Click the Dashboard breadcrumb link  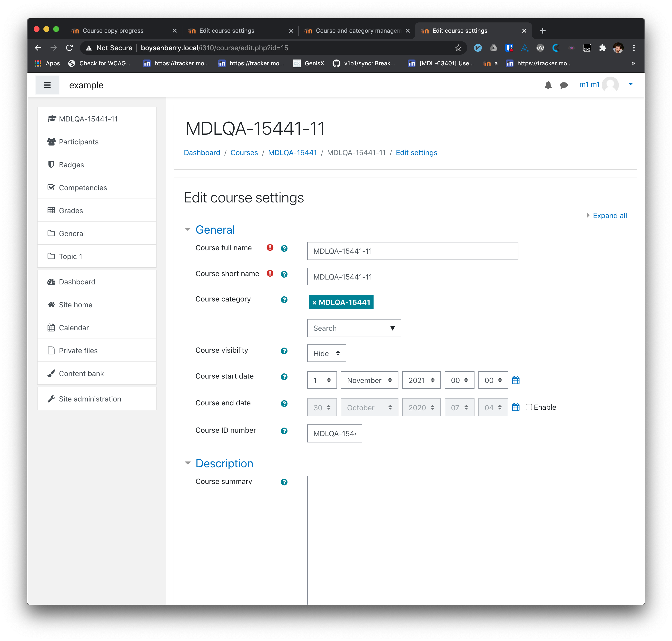[x=202, y=152]
